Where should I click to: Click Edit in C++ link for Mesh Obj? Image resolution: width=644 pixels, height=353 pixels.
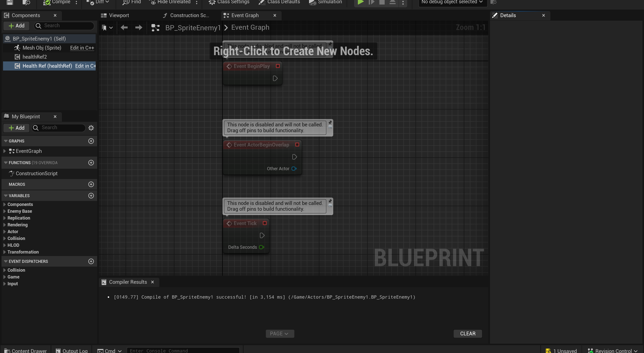[x=82, y=48]
